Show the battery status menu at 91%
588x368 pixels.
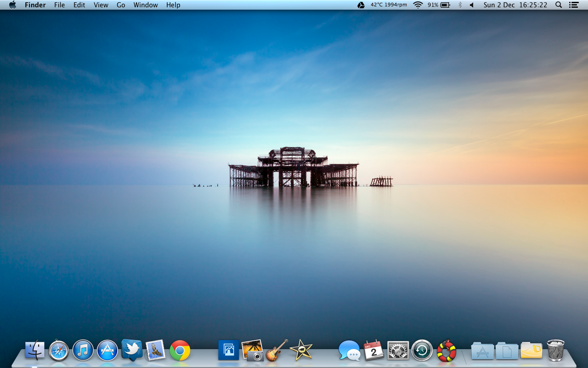tap(439, 5)
